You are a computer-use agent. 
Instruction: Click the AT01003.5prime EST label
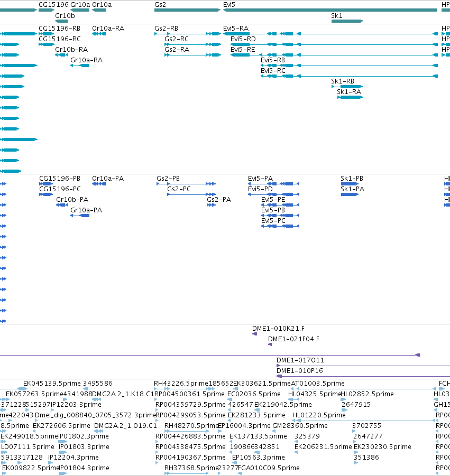click(x=318, y=384)
